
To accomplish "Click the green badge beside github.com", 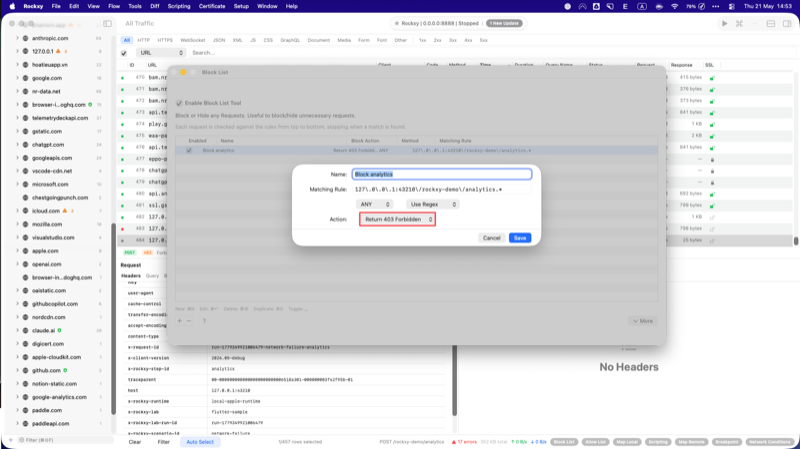I will point(65,370).
